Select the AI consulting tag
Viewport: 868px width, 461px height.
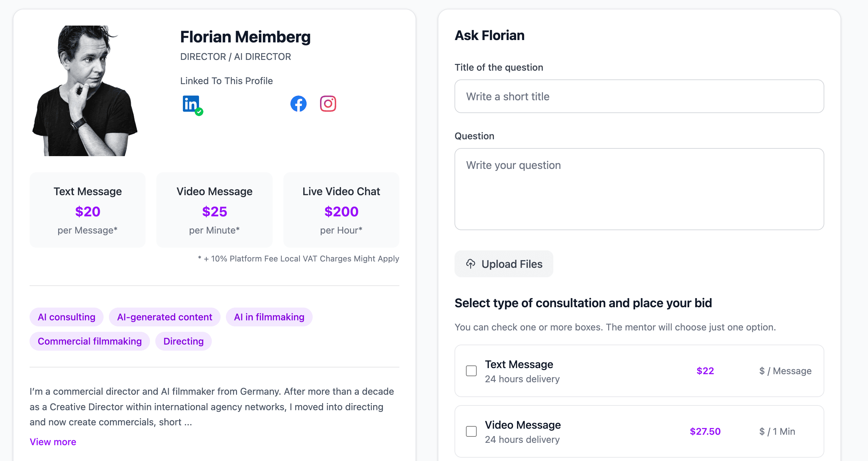(66, 317)
